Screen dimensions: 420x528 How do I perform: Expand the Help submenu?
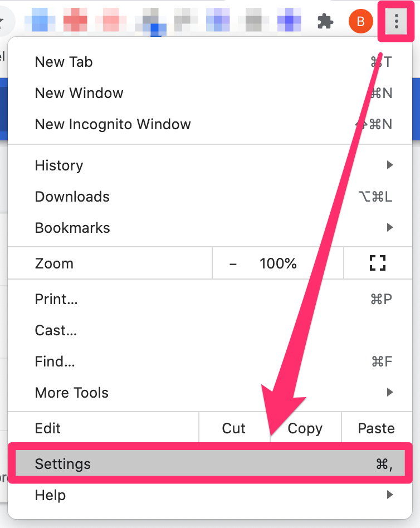[x=50, y=495]
